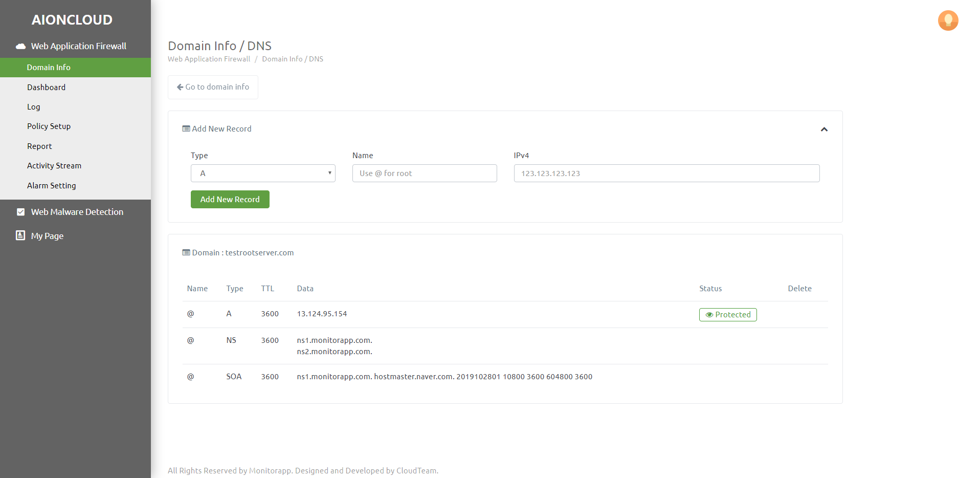Click the green Add New Record button
980x478 pixels.
tap(230, 200)
